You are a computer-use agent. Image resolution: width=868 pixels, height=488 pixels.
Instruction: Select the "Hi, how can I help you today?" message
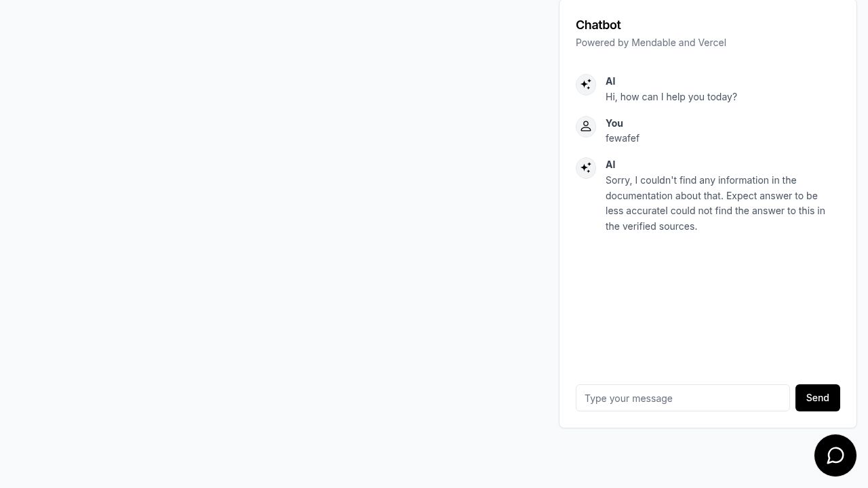pyautogui.click(x=671, y=97)
